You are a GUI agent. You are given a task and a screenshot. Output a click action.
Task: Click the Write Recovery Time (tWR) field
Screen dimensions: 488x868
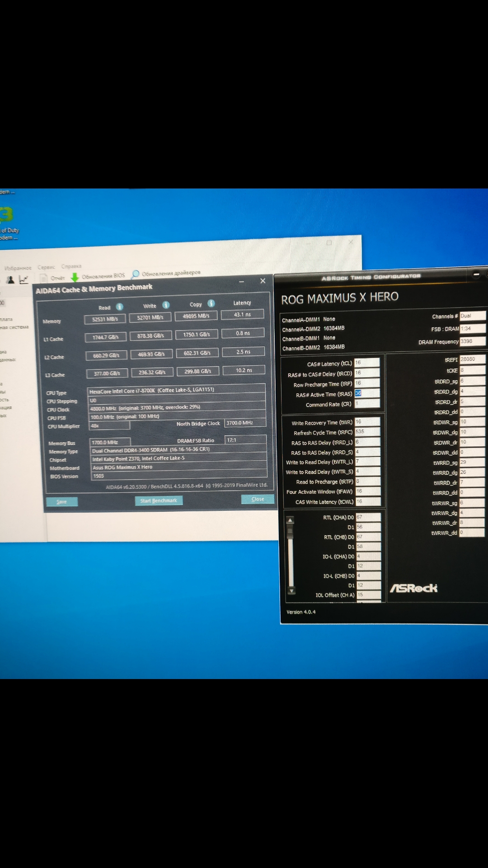[367, 422]
